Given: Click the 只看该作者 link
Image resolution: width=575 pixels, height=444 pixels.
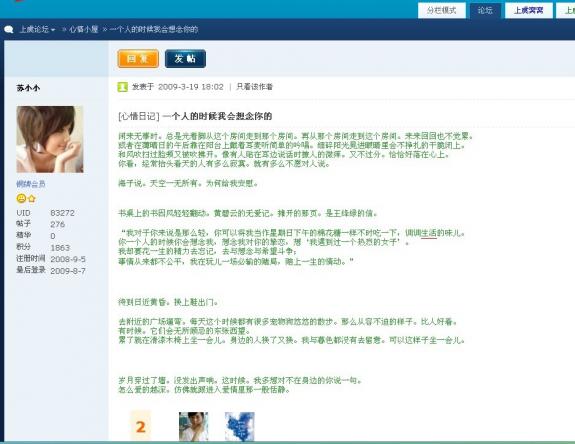Looking at the screenshot, I should click(x=254, y=87).
